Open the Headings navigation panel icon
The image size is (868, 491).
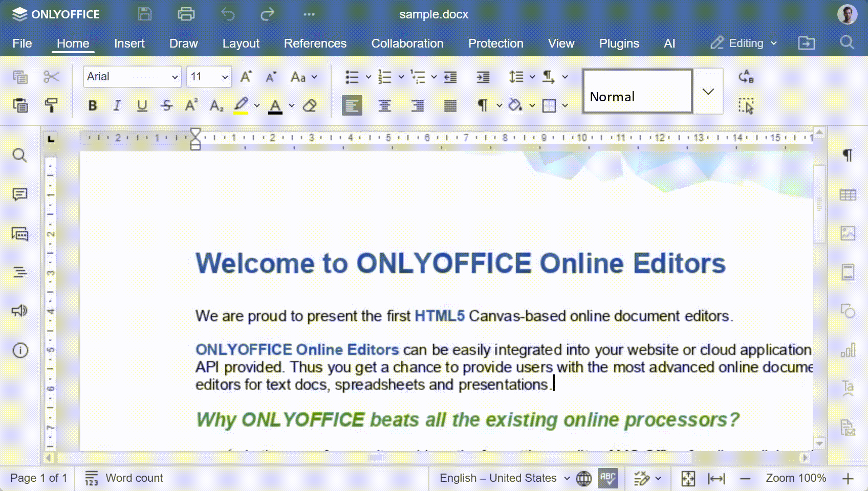pos(20,272)
